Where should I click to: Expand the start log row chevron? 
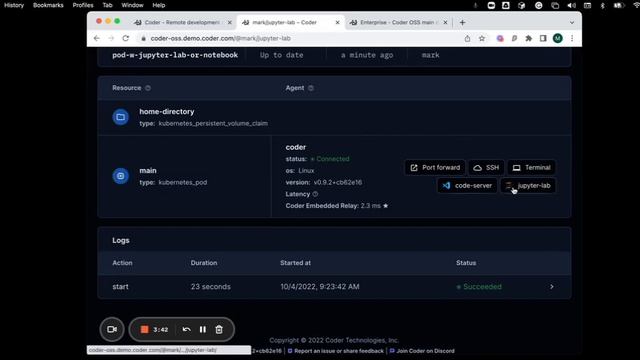pyautogui.click(x=551, y=287)
